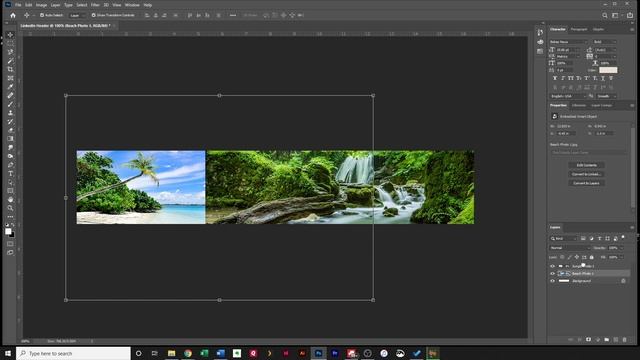Click the Delete layer trash icon
This screenshot has height=360, width=640.
624,340
